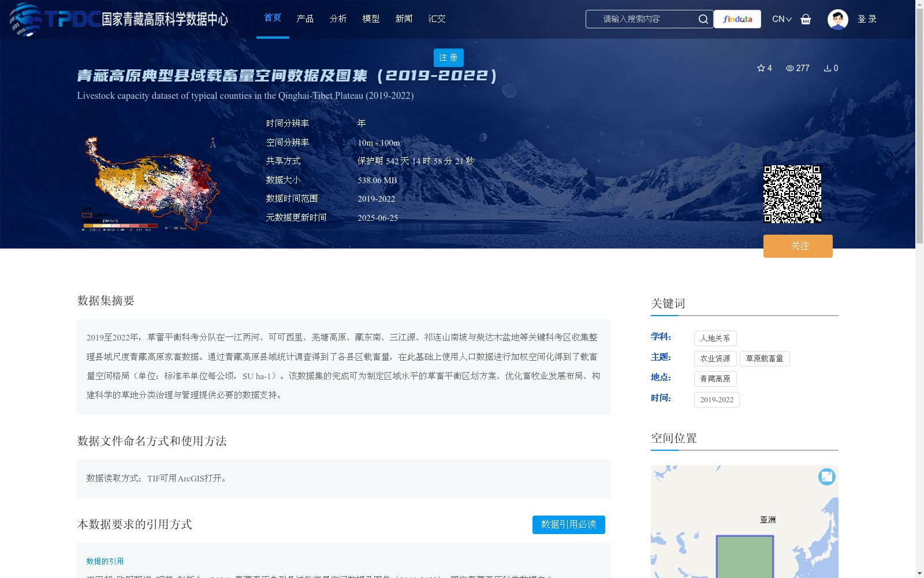Open the dataset map thumbnail
The height and width of the screenshot is (578, 924).
pyautogui.click(x=150, y=183)
